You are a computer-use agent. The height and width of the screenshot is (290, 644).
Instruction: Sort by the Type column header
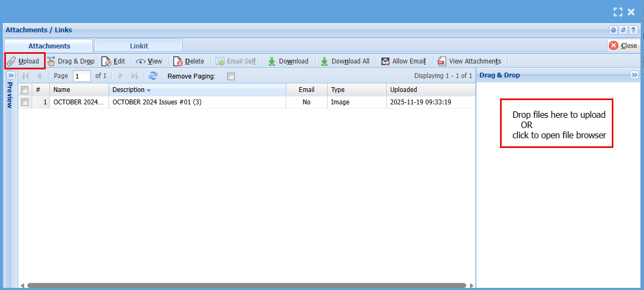[x=357, y=90]
